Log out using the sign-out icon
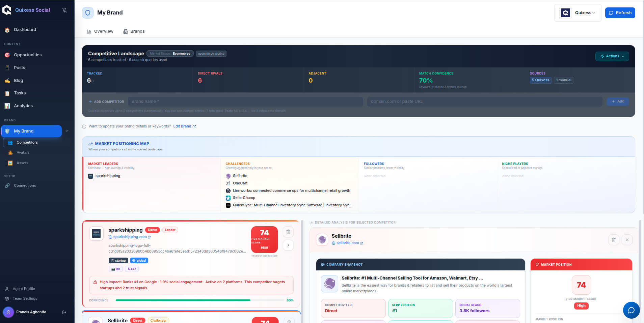 click(x=64, y=312)
